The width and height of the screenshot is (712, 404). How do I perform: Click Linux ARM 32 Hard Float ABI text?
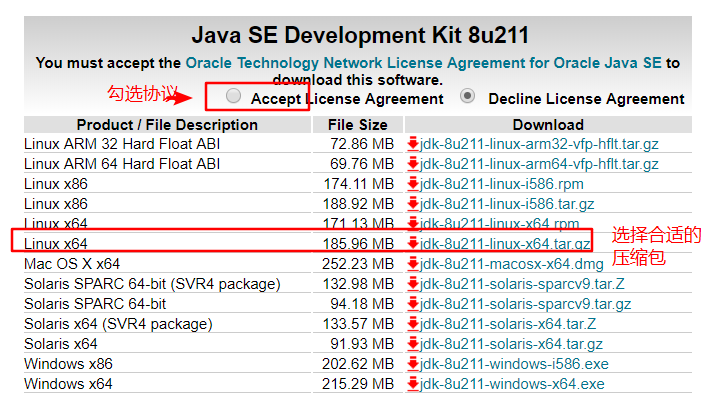pos(122,144)
